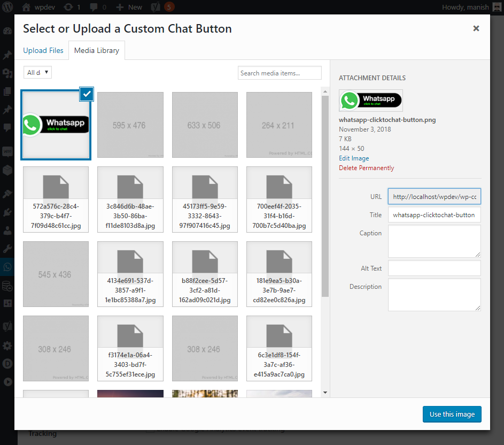Click the attachment preview Whatsapp image
Screen dimensions: 504x445
370,101
